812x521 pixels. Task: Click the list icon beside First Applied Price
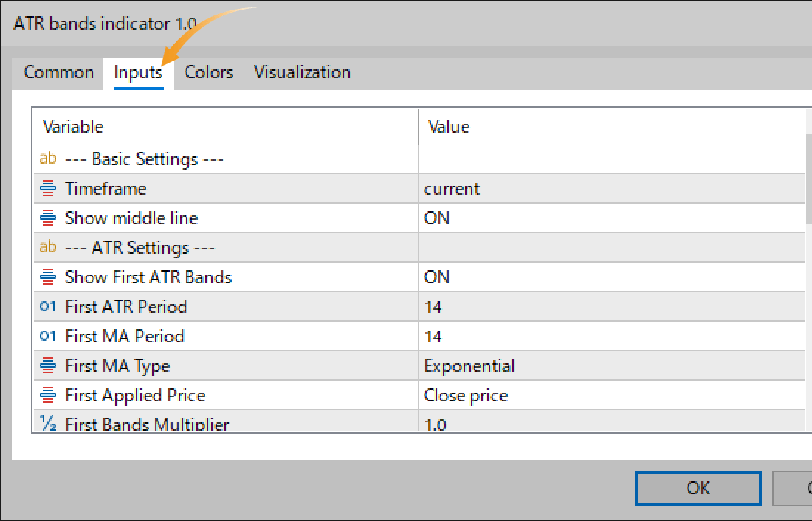(x=47, y=395)
